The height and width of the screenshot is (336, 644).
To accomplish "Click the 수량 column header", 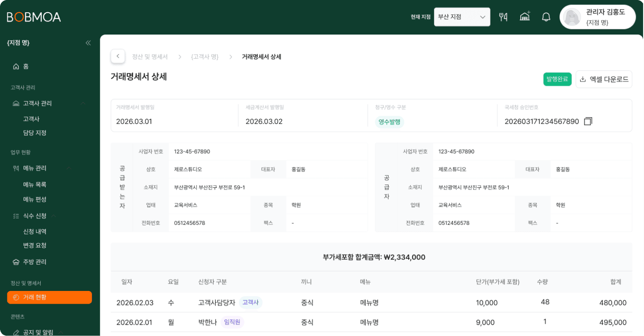I will [x=542, y=282].
